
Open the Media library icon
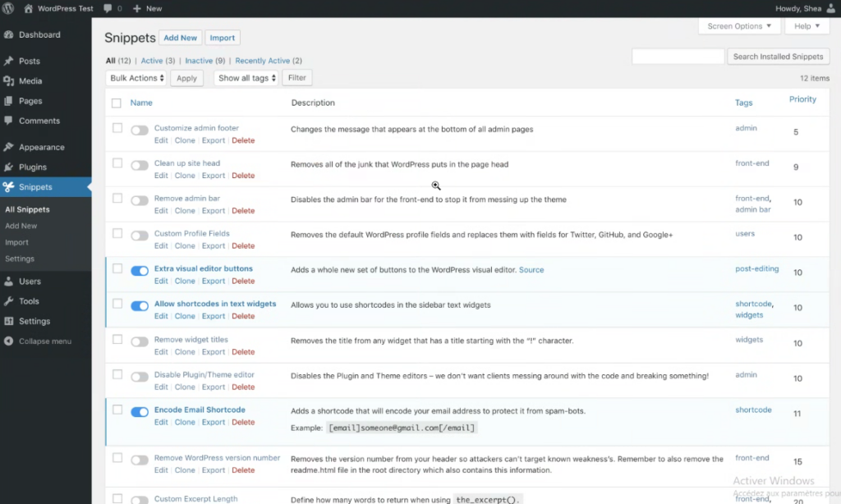pyautogui.click(x=8, y=81)
